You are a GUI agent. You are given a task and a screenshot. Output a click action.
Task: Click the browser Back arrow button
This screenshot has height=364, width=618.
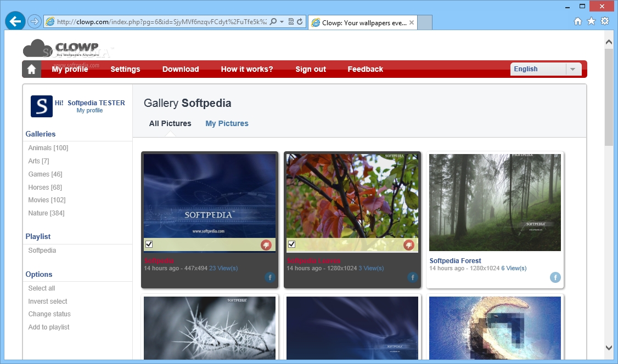pyautogui.click(x=15, y=21)
